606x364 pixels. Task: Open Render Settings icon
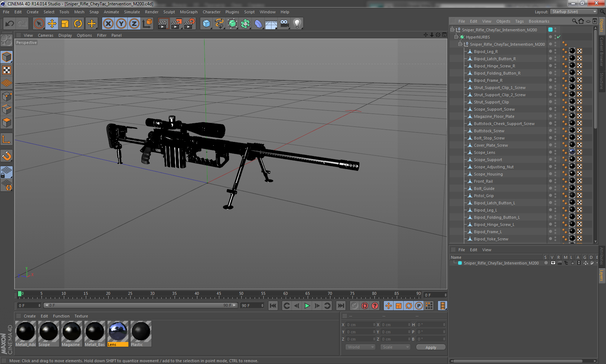[x=189, y=24]
